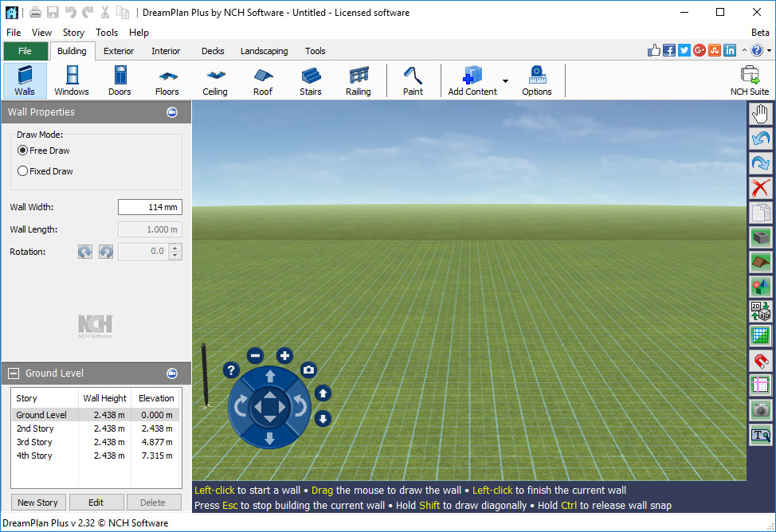
Task: Click the New Story button
Action: pyautogui.click(x=37, y=503)
